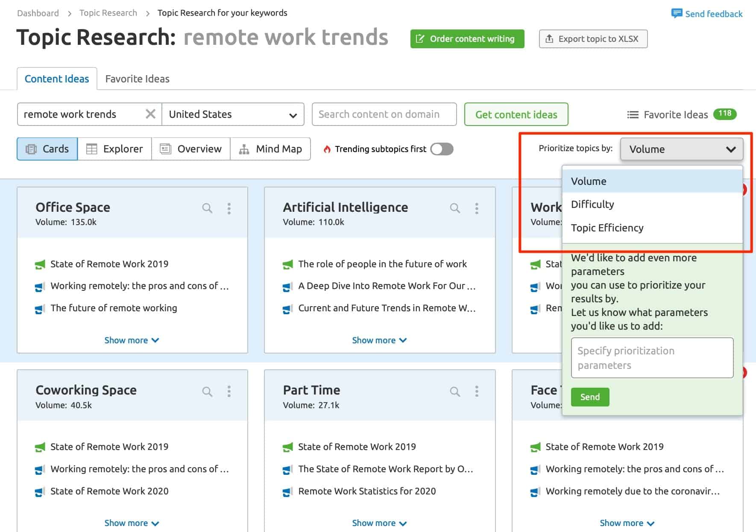Open three-dot menu on Artificial Intelligence card
Viewport: 756px width, 532px height.
pos(476,208)
